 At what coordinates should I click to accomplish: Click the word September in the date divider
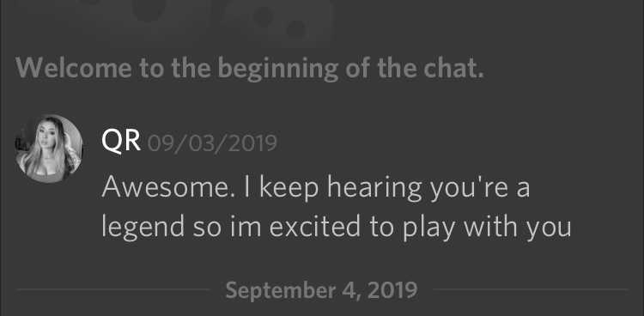tap(281, 291)
